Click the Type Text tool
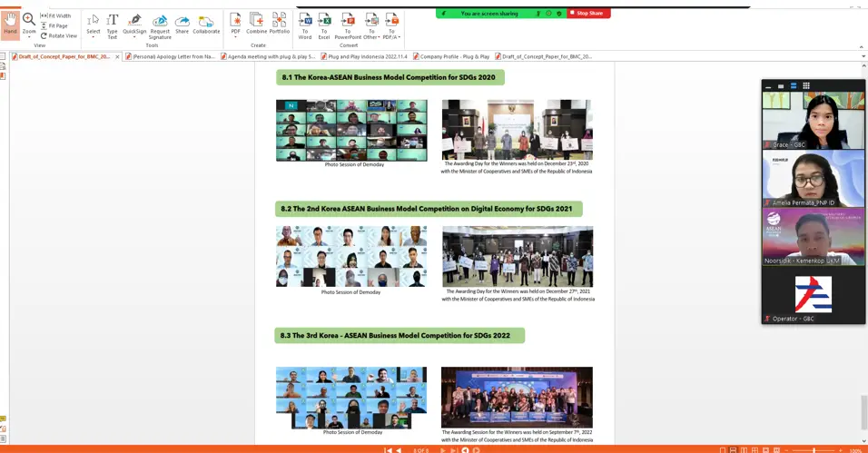The height and width of the screenshot is (453, 868). [x=112, y=25]
